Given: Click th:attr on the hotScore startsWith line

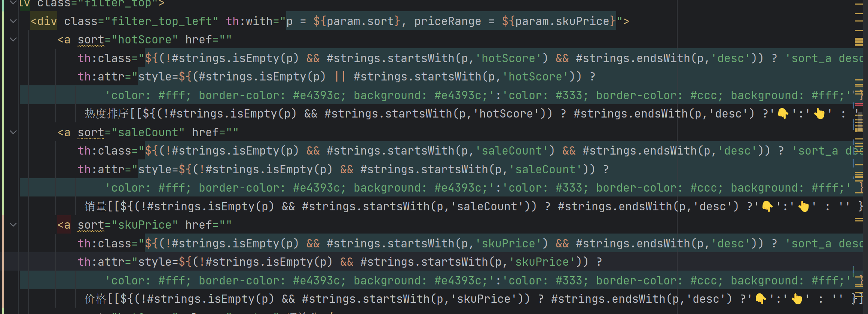Looking at the screenshot, I should pyautogui.click(x=101, y=77).
